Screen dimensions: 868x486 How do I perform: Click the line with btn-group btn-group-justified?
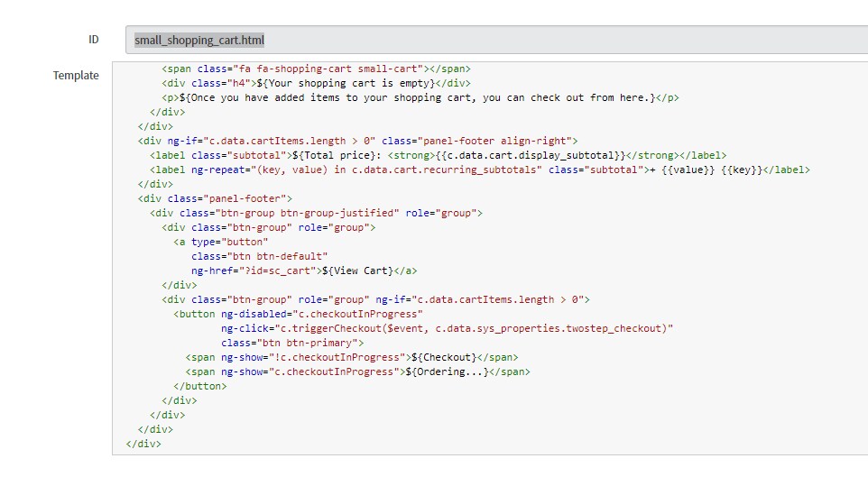click(316, 213)
